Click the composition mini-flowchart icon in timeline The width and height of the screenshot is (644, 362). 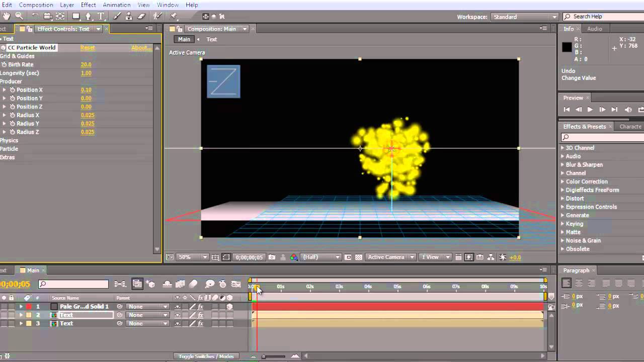(x=120, y=284)
